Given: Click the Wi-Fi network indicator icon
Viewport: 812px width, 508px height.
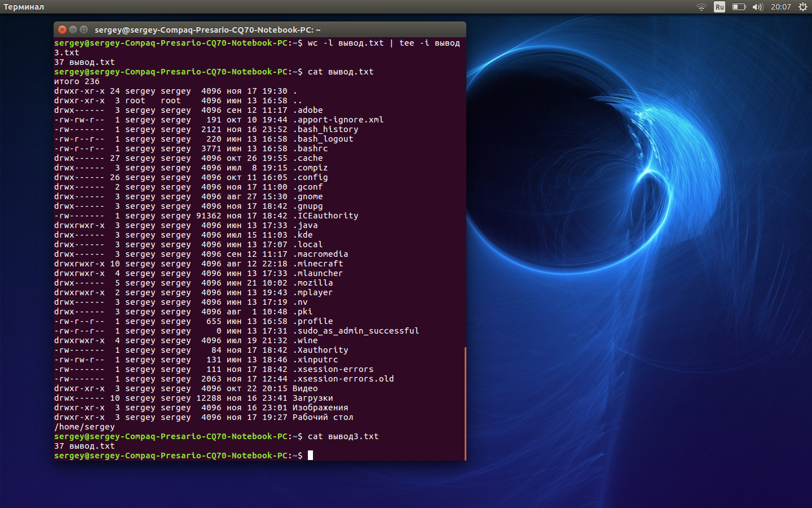Looking at the screenshot, I should click(x=701, y=7).
